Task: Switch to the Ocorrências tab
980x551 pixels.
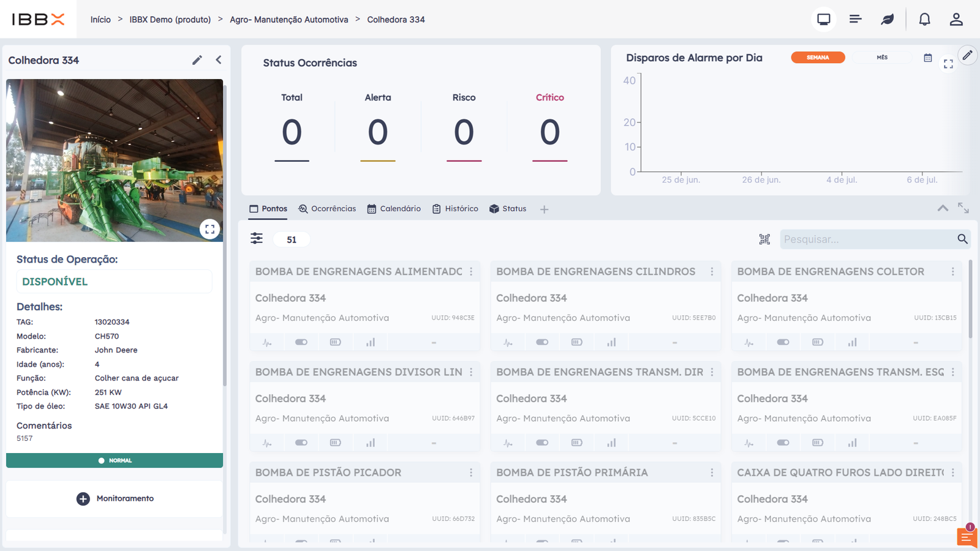Action: [327, 209]
